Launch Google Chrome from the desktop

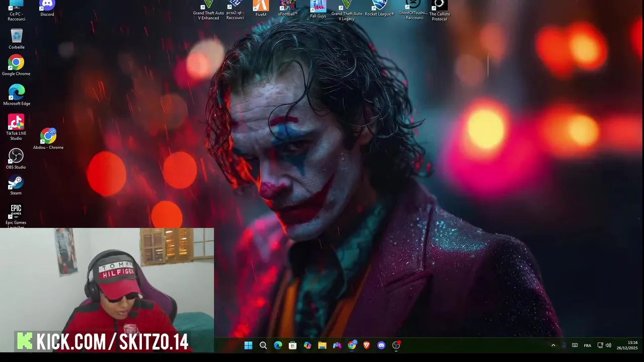click(x=16, y=65)
